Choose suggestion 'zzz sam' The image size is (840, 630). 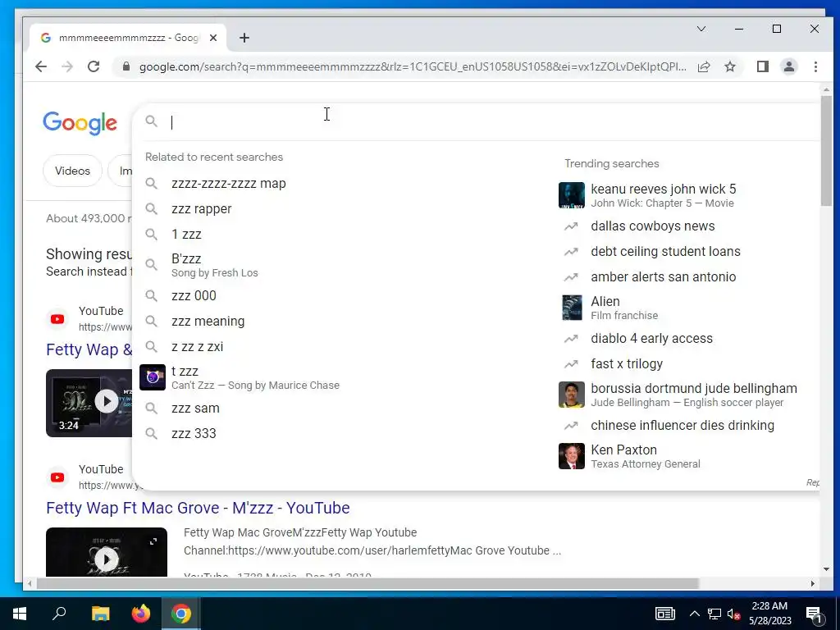click(195, 409)
